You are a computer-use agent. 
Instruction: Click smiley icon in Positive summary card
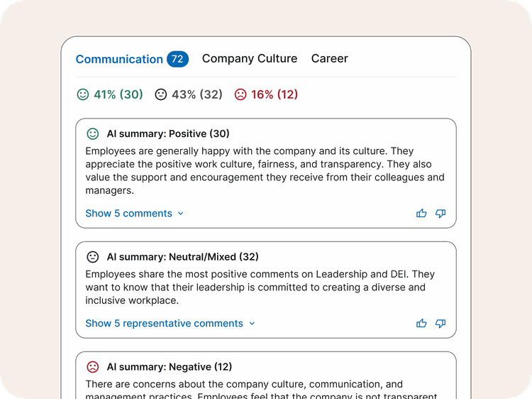pyautogui.click(x=93, y=133)
